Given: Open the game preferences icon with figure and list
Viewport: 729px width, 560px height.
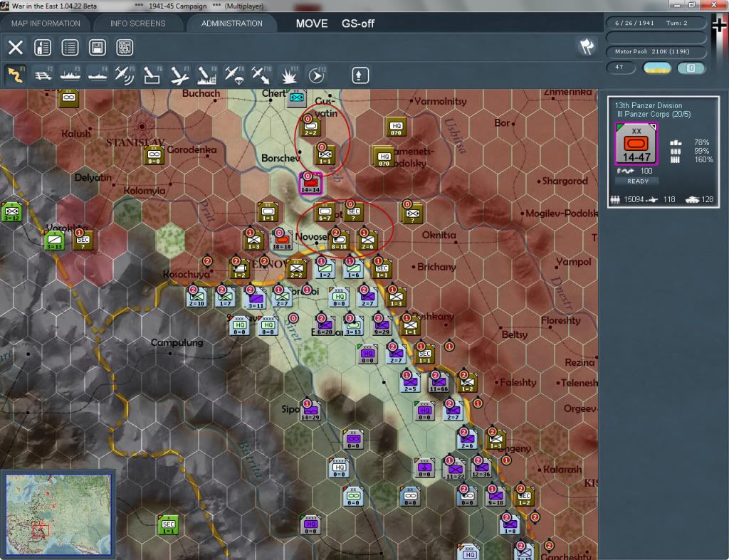Looking at the screenshot, I should point(43,48).
